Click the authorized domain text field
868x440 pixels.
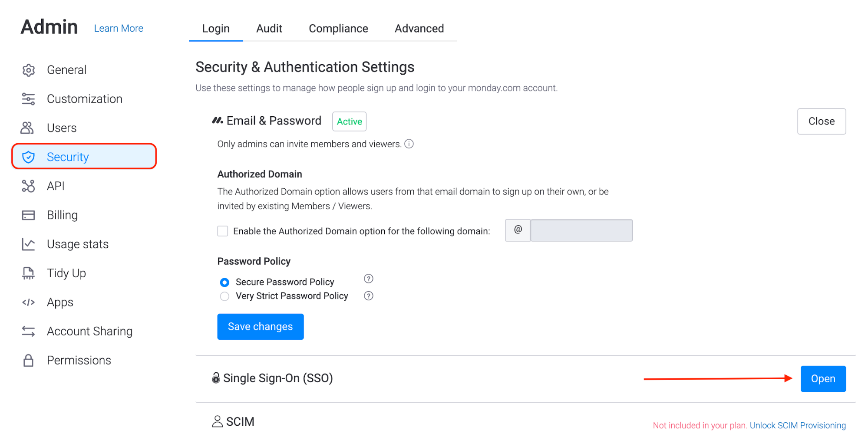[581, 230]
